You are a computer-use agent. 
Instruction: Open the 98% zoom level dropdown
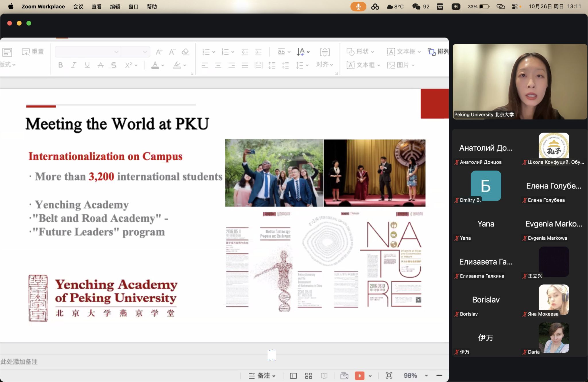click(426, 376)
